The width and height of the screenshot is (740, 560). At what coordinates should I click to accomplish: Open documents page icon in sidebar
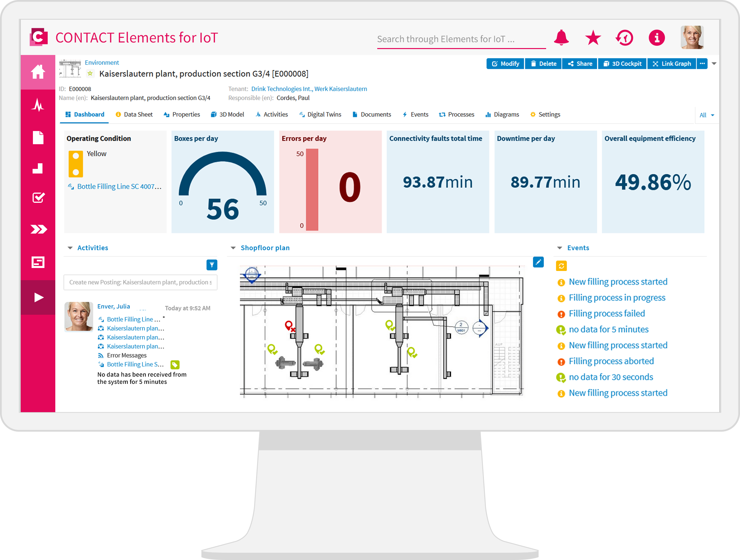(x=38, y=137)
